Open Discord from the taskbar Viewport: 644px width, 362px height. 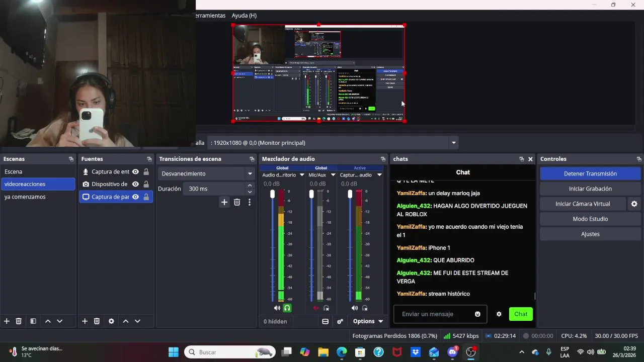[x=452, y=352]
